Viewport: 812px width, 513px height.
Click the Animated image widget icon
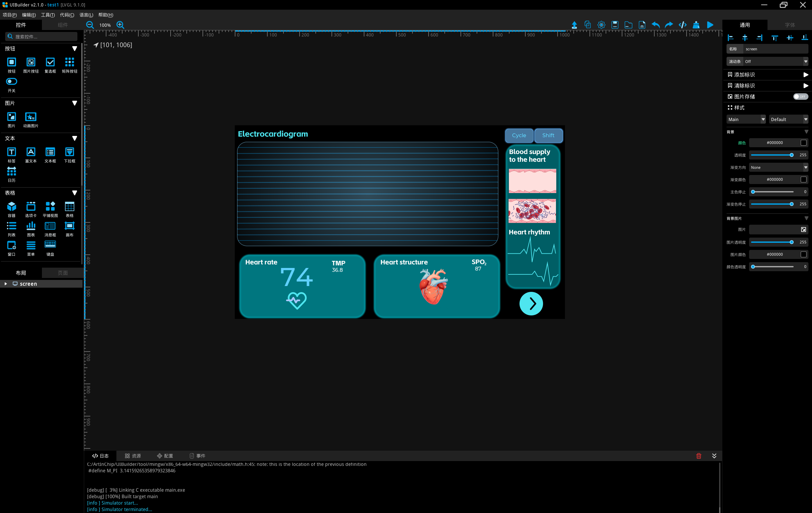click(x=31, y=117)
